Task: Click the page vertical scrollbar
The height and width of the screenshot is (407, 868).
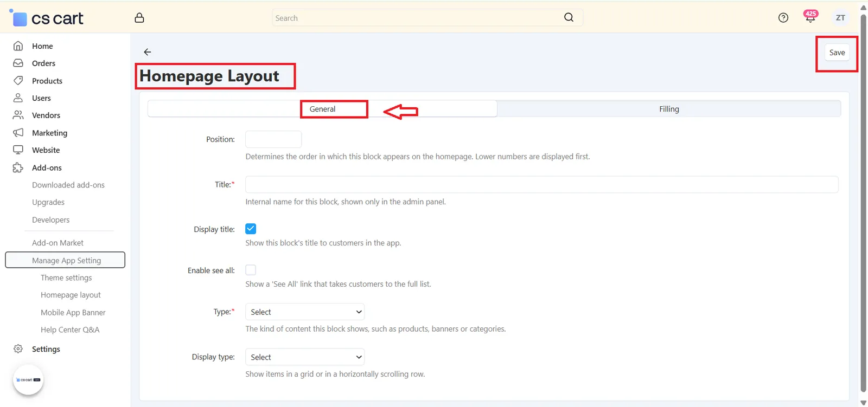Action: 864,203
